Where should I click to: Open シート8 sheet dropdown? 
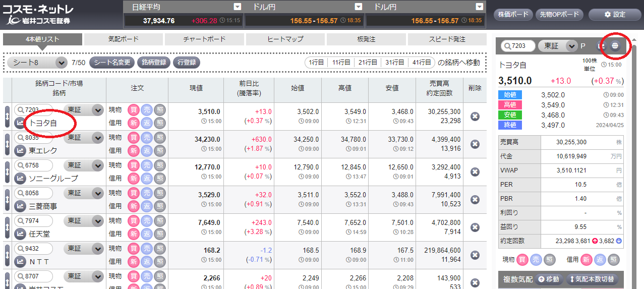coord(37,63)
